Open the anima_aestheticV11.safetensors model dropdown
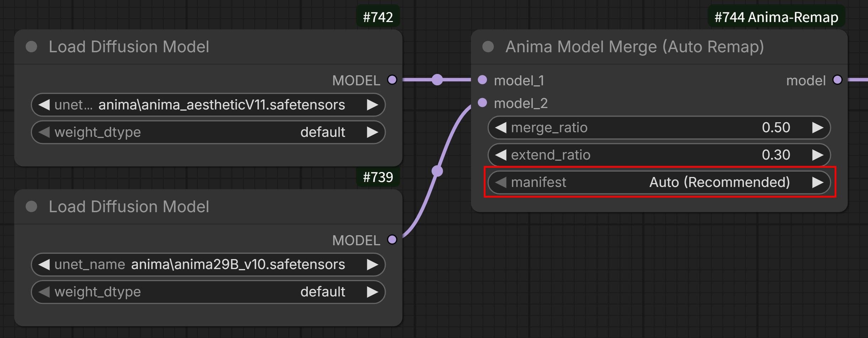868x338 pixels. 208,105
